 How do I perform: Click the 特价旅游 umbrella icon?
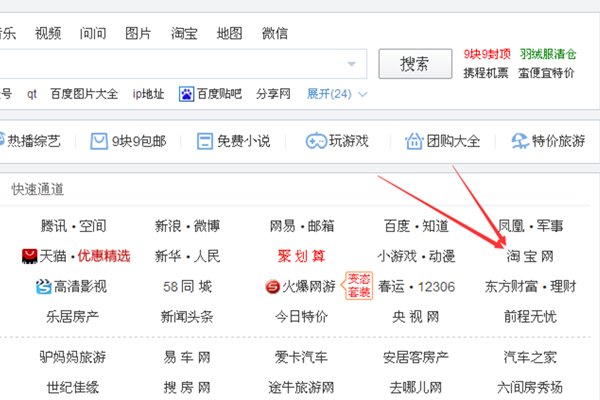[520, 141]
